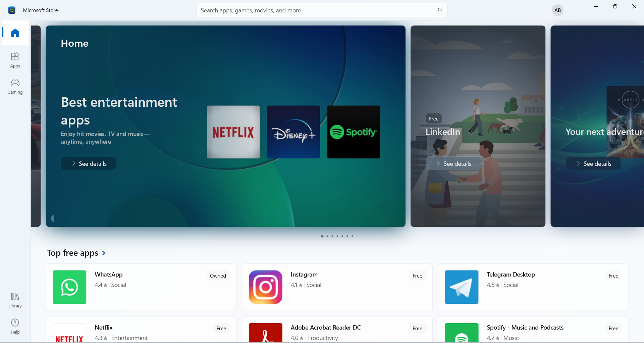Click the Microsoft Store logo
Image resolution: width=644 pixels, height=343 pixels.
[x=12, y=10]
